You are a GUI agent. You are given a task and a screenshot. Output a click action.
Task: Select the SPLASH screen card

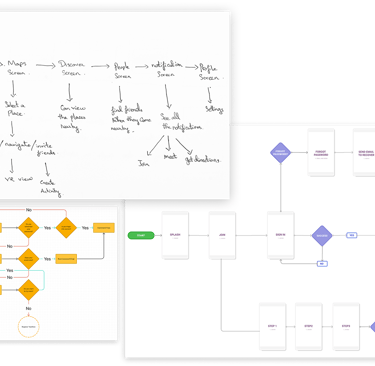(x=175, y=235)
